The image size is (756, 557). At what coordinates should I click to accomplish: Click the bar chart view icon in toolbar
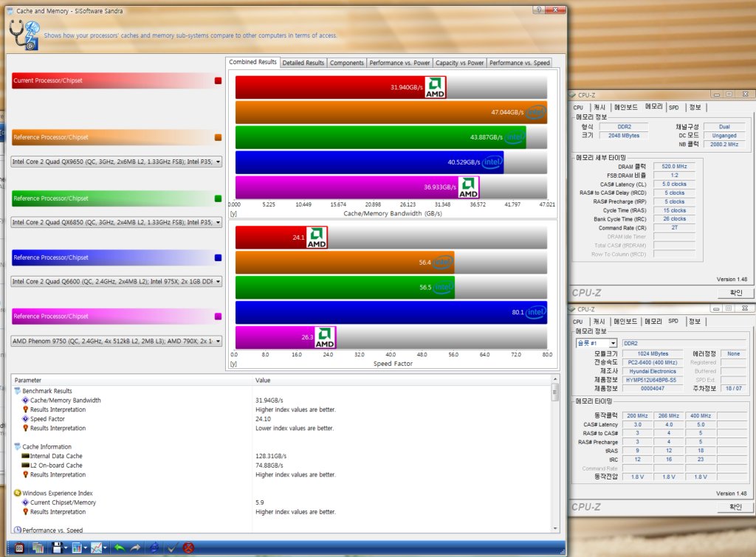pyautogui.click(x=77, y=548)
